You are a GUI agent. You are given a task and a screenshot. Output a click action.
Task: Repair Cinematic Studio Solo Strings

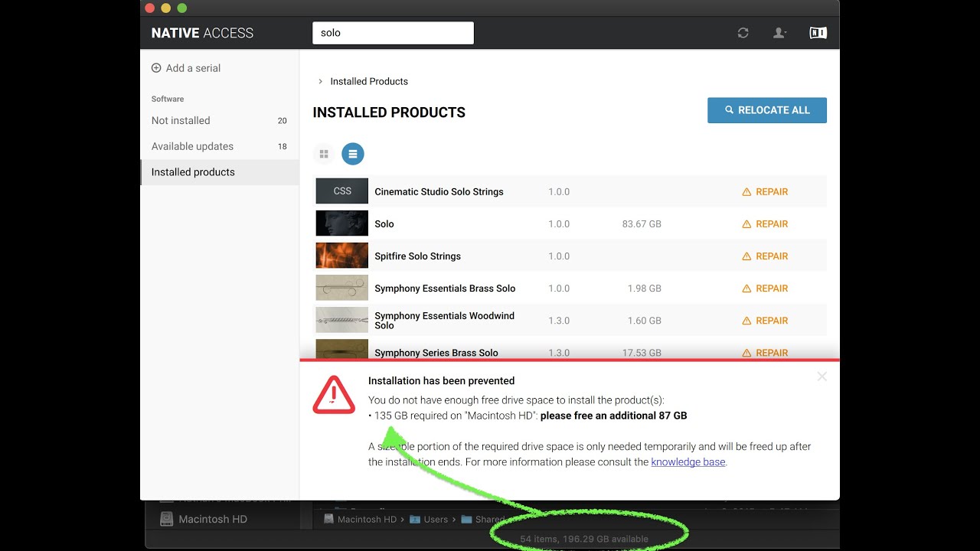[765, 192]
